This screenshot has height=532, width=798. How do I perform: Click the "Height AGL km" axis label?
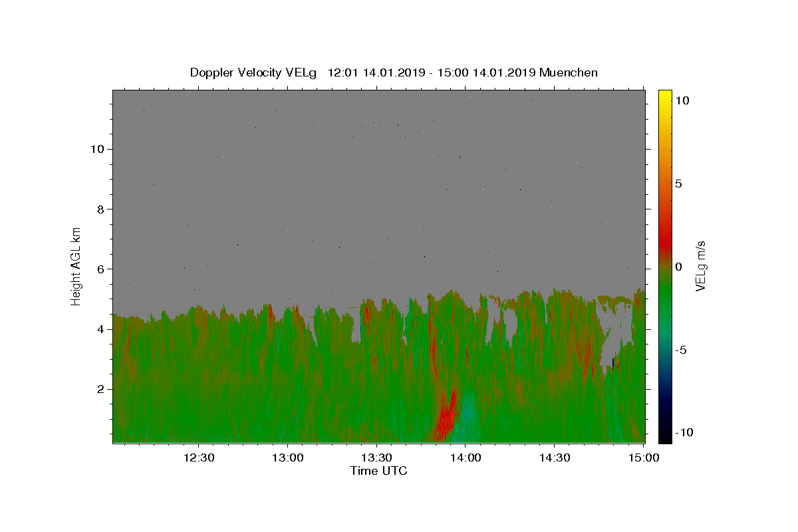pos(76,265)
